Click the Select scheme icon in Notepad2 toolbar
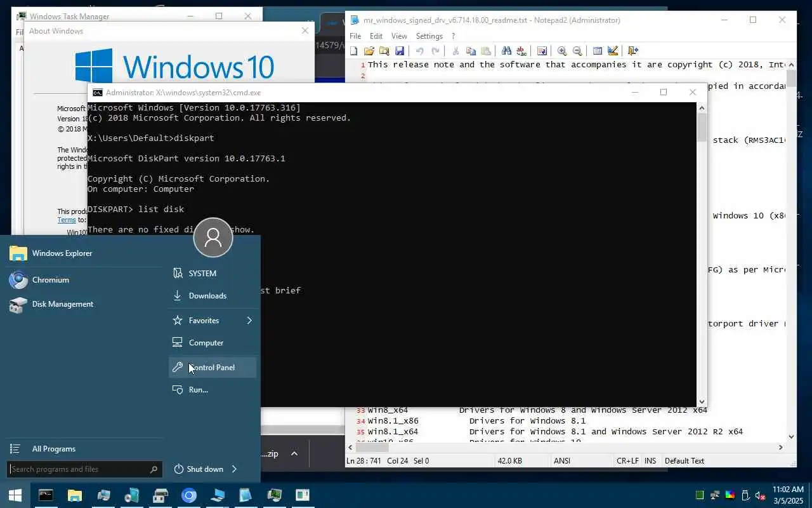The height and width of the screenshot is (508, 812). (597, 51)
